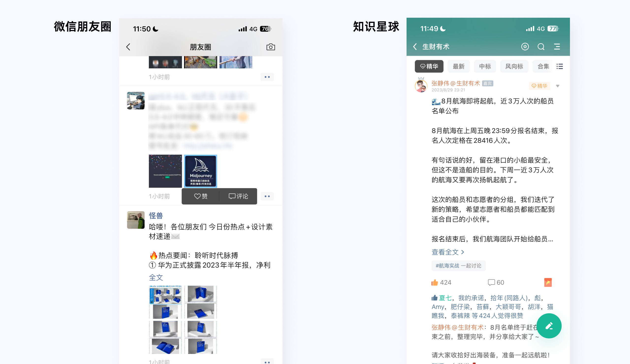The image size is (630, 364).
Task: Open the #航海实战 一起讨论 topic tag
Action: pos(458,266)
